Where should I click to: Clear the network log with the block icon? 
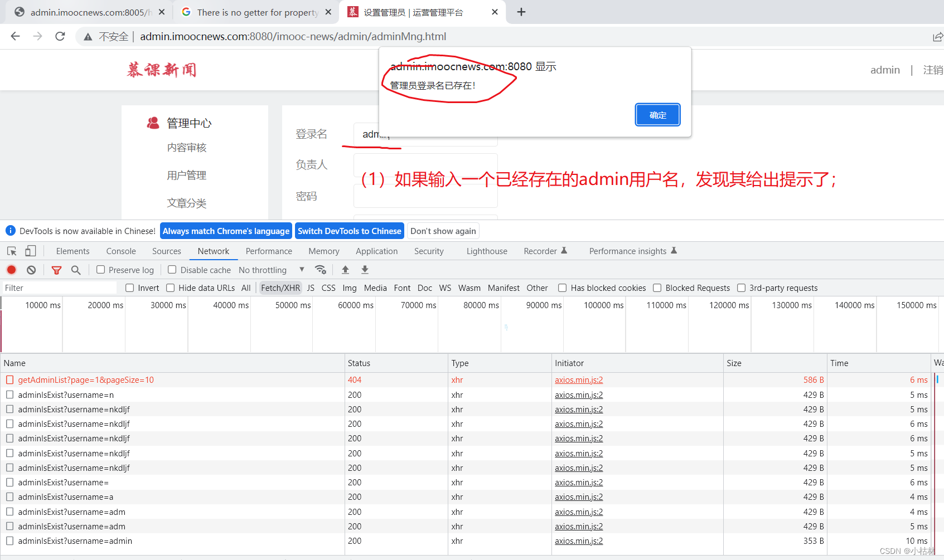point(31,270)
